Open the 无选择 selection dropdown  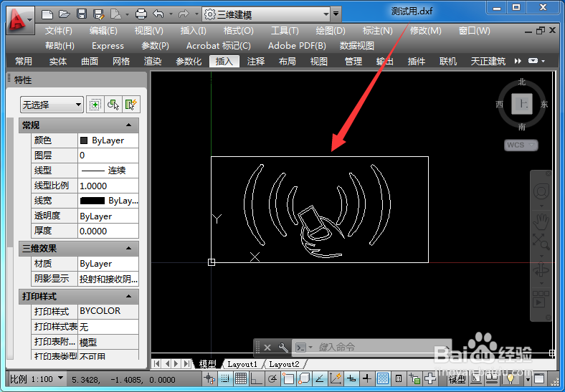coord(52,105)
